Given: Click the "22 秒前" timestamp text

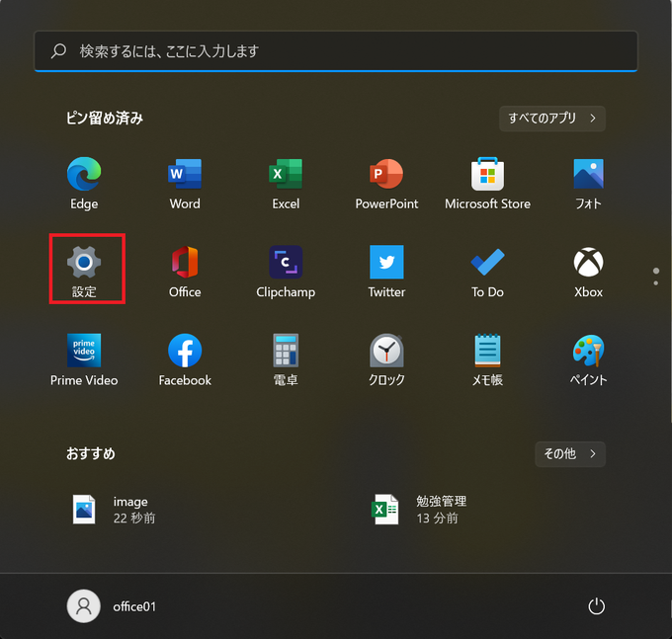Looking at the screenshot, I should point(134,519).
